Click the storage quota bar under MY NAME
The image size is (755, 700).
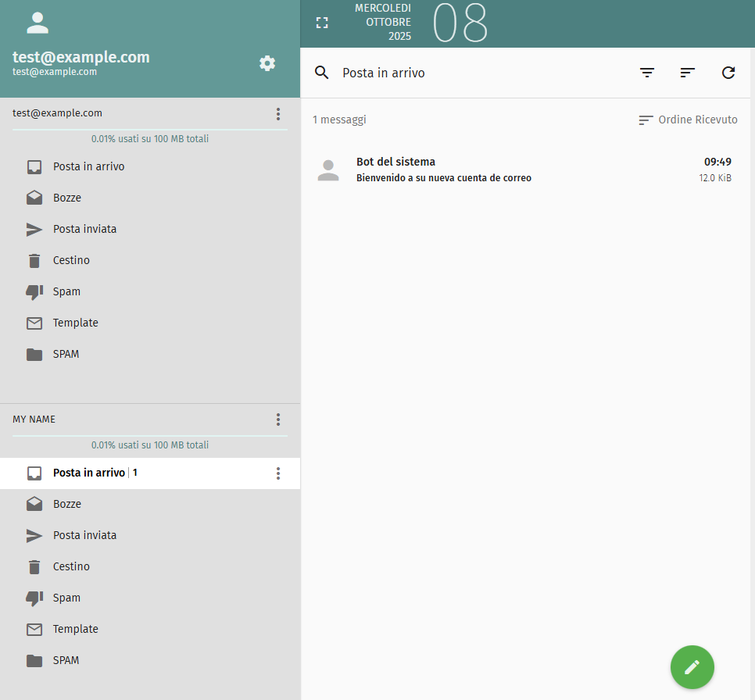click(x=150, y=436)
